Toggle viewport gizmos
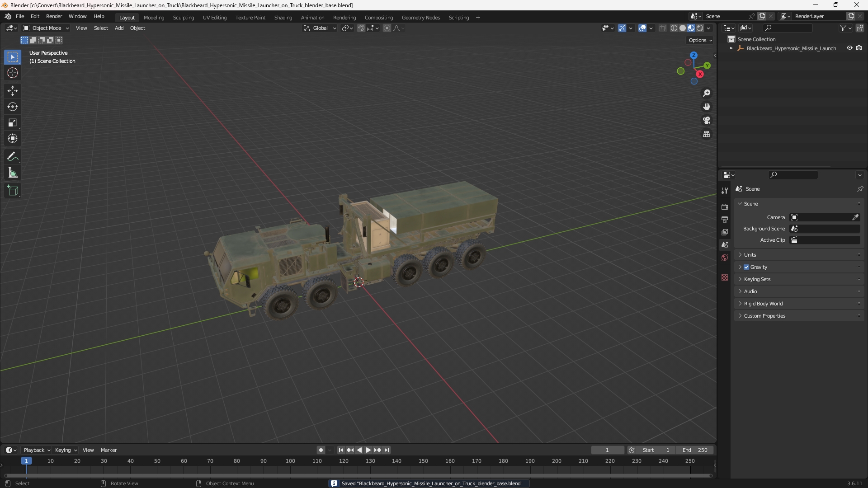Screen dimensions: 868x488 pos(622,28)
